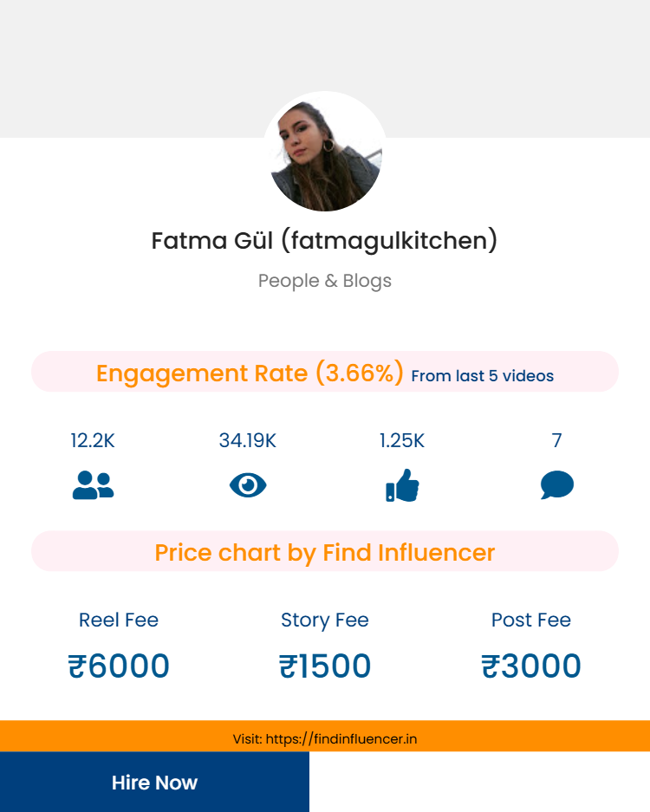Click the ₹3000 post price
This screenshot has height=812, width=650.
pyautogui.click(x=531, y=666)
